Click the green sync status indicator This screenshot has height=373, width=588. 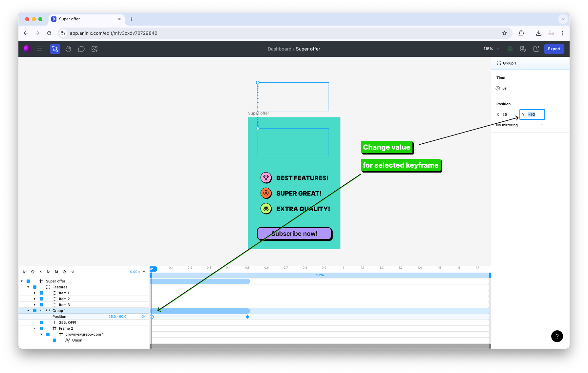(510, 49)
